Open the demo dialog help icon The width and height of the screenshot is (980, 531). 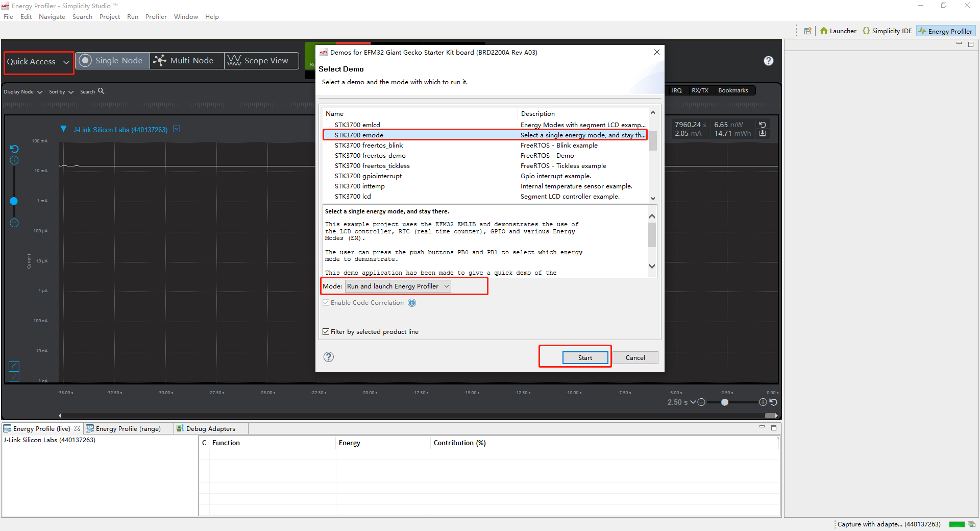[329, 357]
